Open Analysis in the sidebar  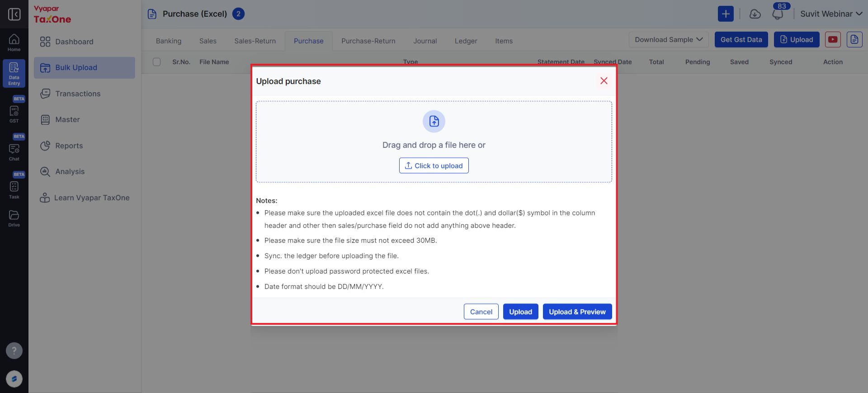(x=85, y=171)
